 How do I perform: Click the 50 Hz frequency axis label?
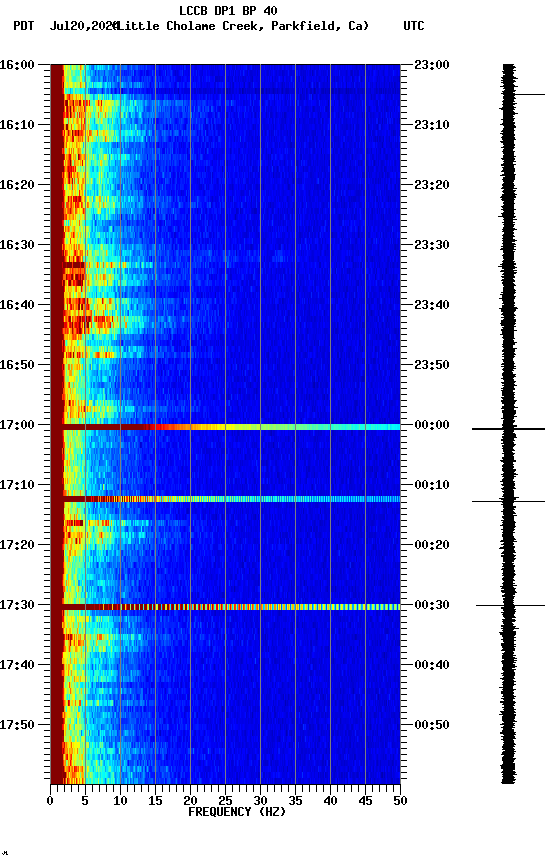click(x=400, y=801)
